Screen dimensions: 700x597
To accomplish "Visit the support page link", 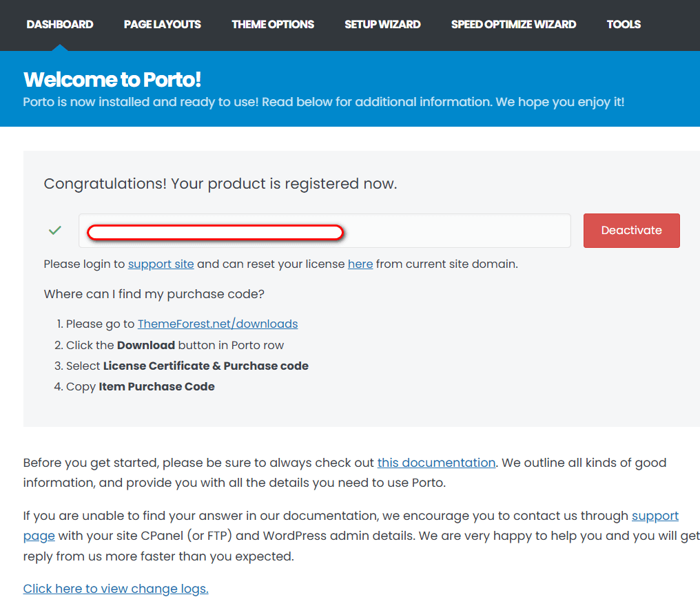I will [x=655, y=516].
